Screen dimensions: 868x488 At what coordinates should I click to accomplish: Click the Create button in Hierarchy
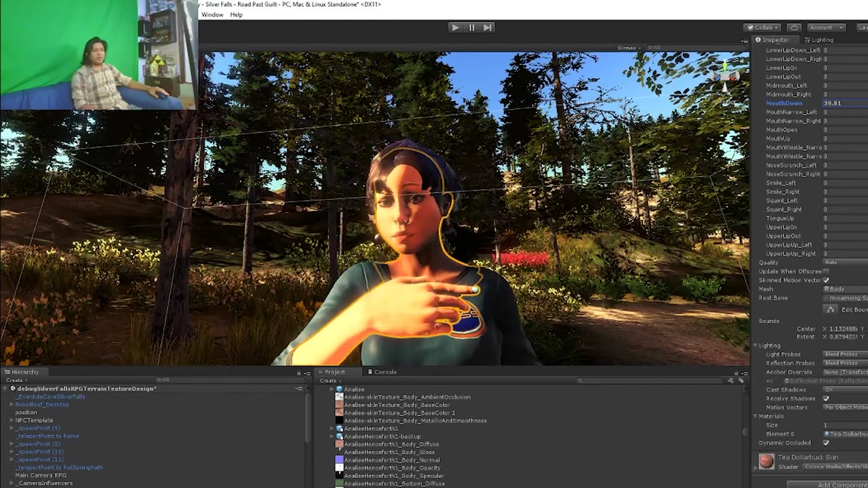[15, 380]
